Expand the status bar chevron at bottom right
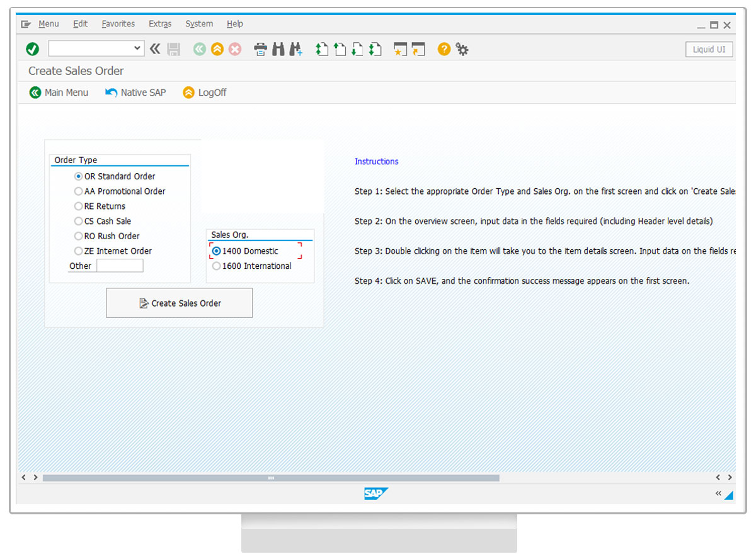The height and width of the screenshot is (559, 756). click(718, 494)
